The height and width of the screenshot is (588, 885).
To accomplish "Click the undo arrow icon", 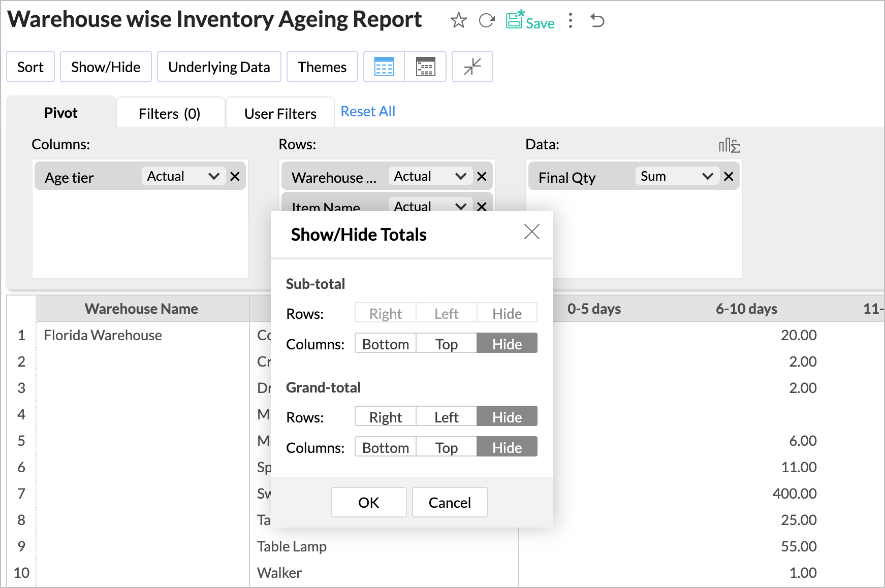I will pos(597,20).
